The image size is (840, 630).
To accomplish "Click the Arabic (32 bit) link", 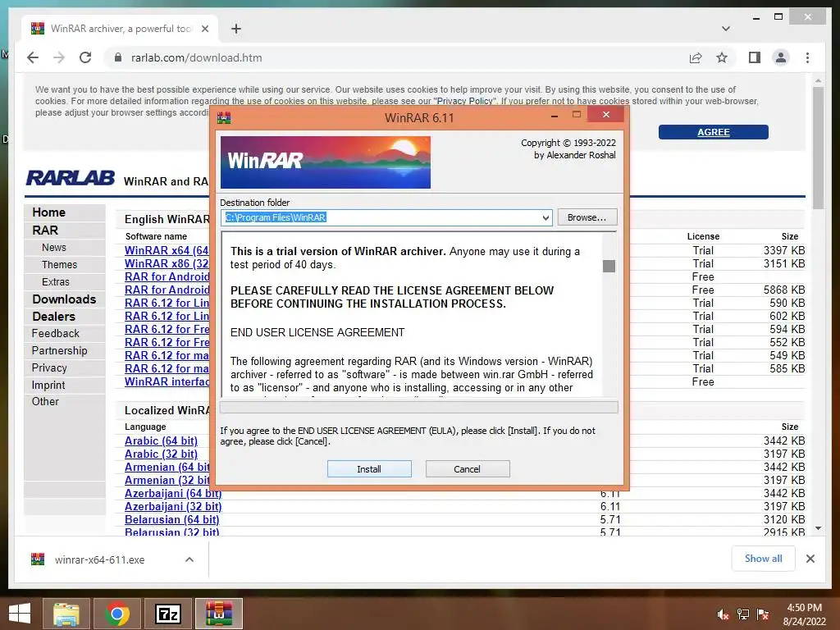I will (x=162, y=454).
